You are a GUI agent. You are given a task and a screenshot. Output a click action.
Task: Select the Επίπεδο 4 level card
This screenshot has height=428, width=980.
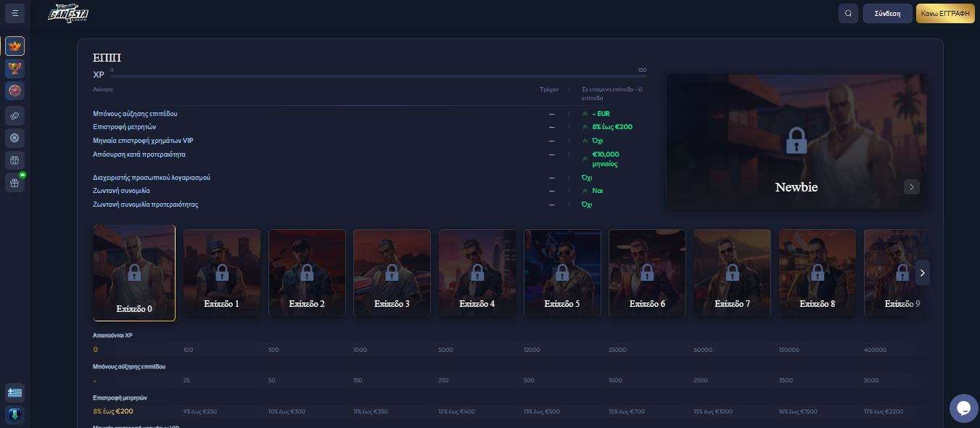(477, 273)
